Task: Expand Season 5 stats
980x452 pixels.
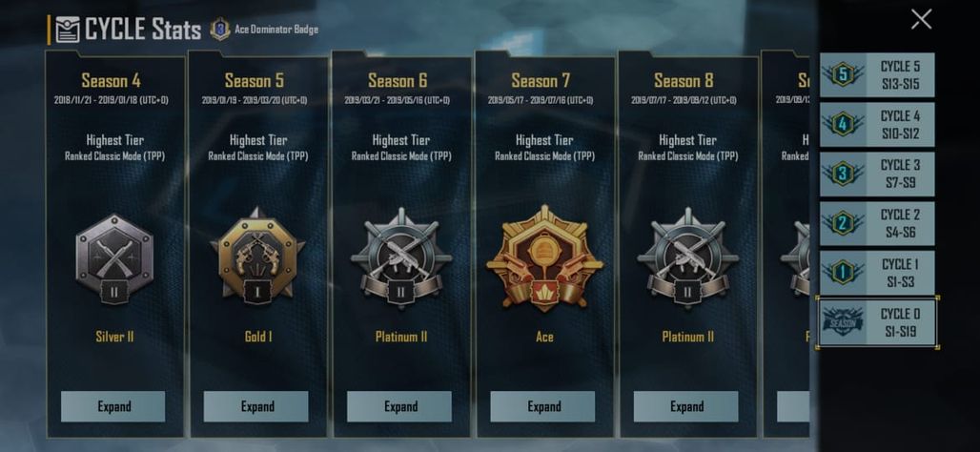Action: pyautogui.click(x=256, y=406)
